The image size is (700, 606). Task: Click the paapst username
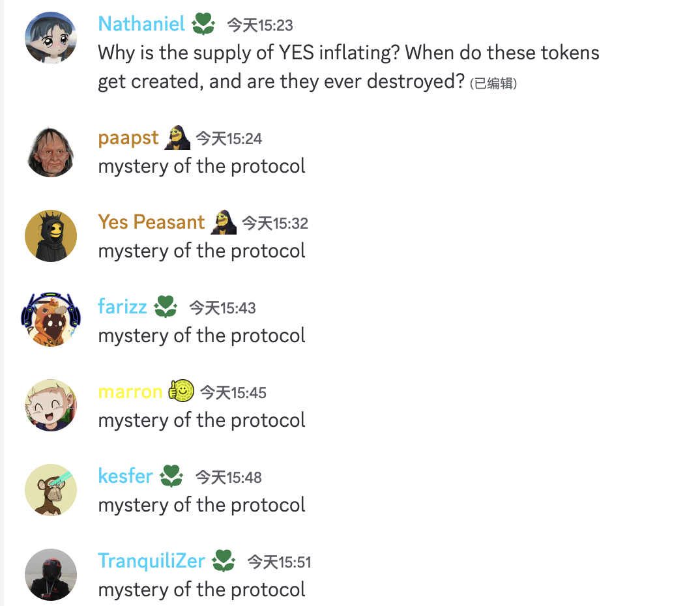click(128, 138)
